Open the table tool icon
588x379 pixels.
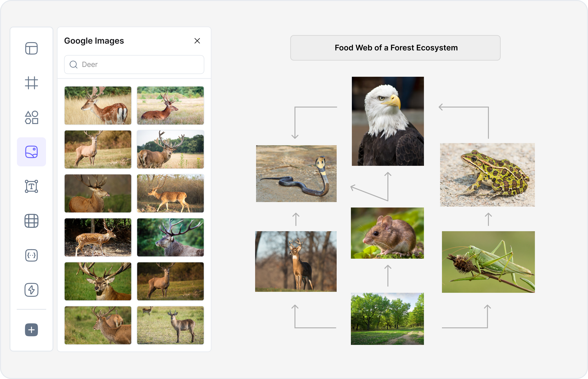tap(31, 221)
